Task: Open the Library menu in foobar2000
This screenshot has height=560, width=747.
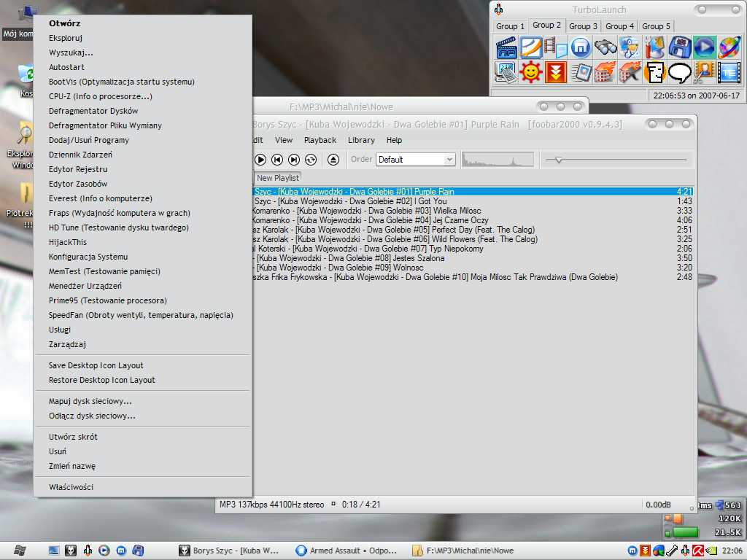Action: tap(361, 140)
